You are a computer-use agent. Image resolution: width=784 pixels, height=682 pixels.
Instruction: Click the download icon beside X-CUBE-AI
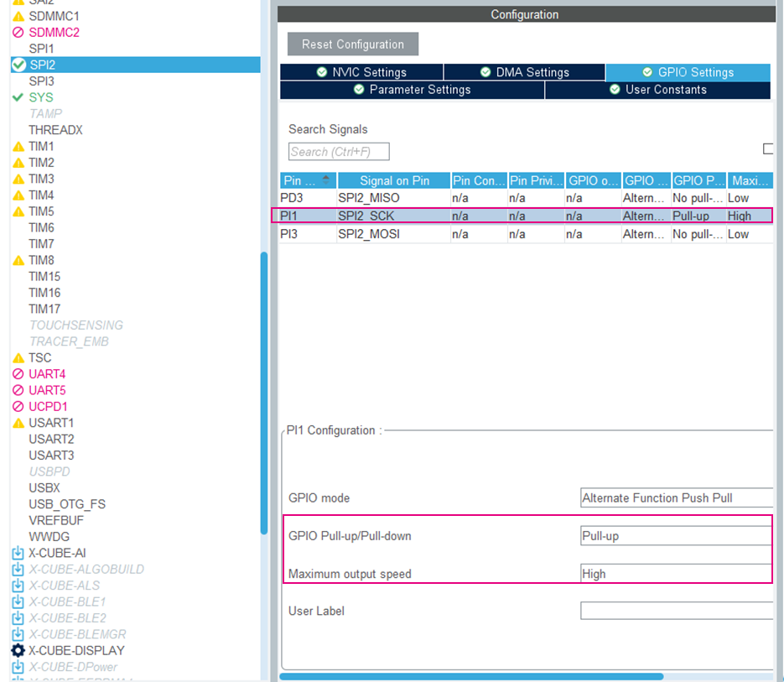18,553
